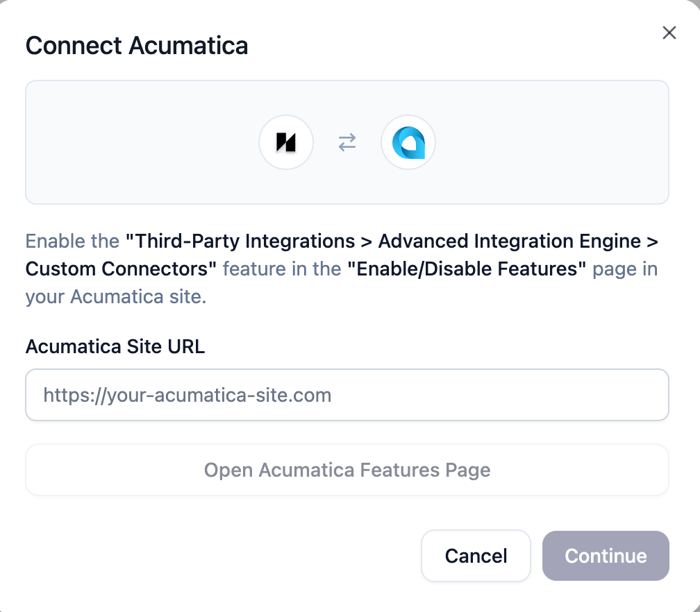Click the "Third-Party Integrations" text
700x612 pixels.
click(240, 241)
